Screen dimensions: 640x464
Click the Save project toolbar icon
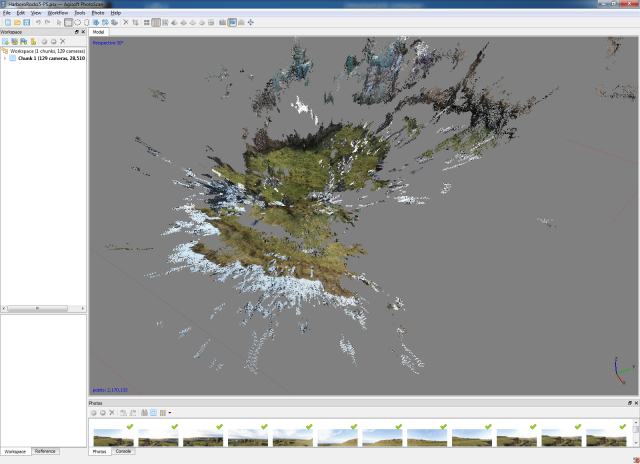coord(27,22)
